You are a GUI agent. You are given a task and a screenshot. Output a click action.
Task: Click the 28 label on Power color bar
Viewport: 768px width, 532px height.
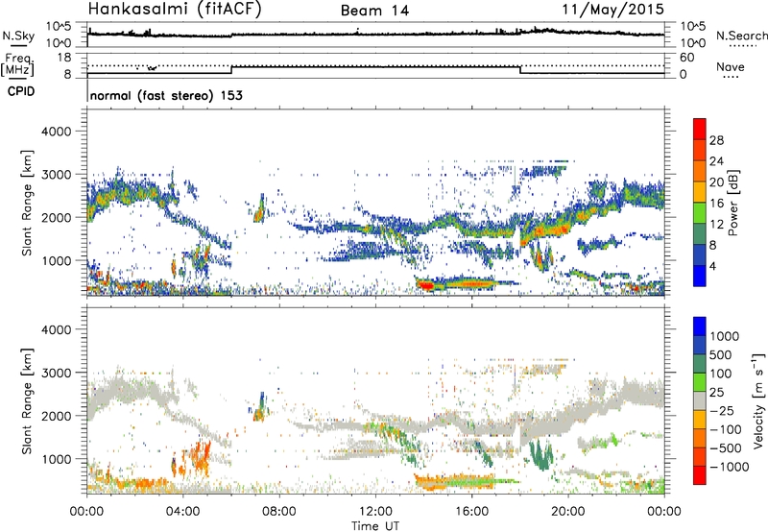(x=716, y=140)
